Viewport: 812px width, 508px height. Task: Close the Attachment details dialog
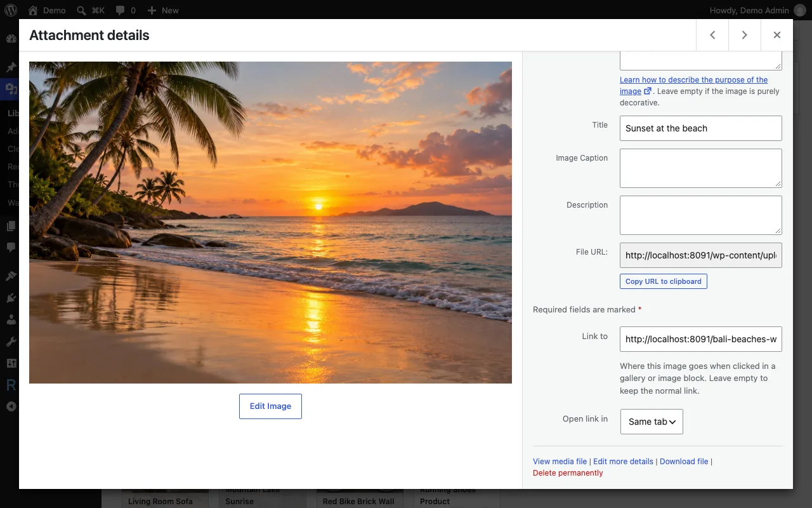coord(777,35)
